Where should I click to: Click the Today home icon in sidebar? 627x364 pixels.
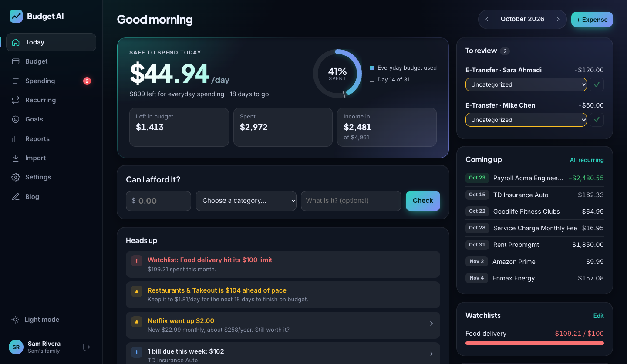click(16, 42)
